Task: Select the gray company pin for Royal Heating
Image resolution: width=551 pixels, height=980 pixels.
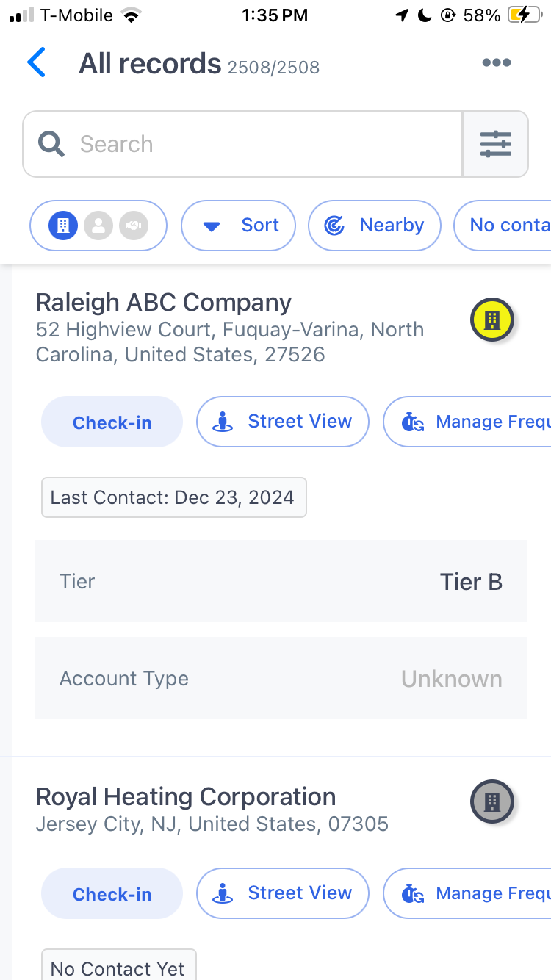Action: (x=492, y=801)
